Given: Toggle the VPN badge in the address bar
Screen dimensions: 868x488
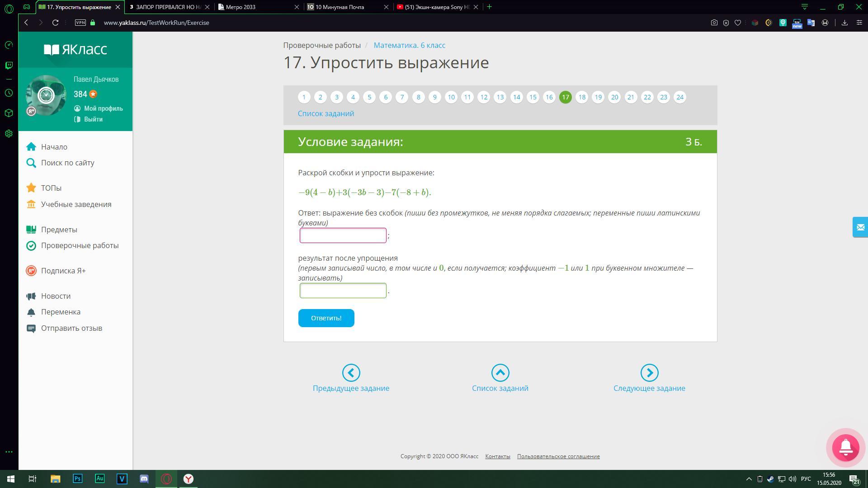Looking at the screenshot, I should pos(80,23).
